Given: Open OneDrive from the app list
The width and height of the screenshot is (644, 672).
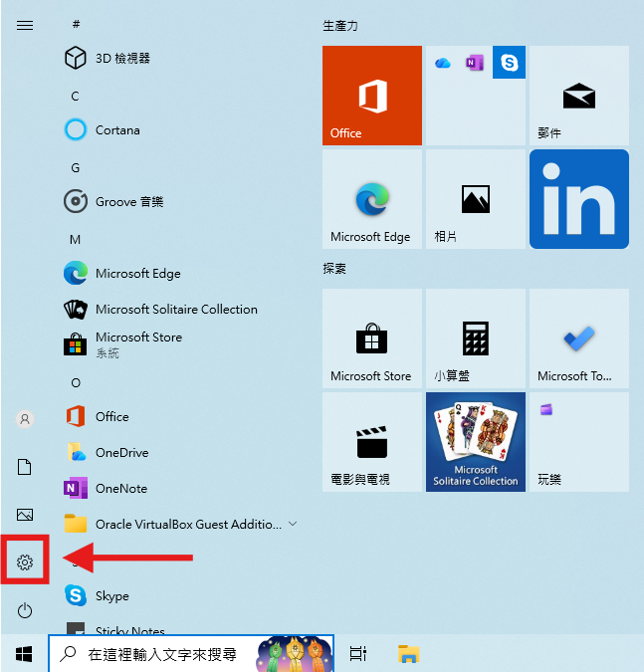Looking at the screenshot, I should click(107, 453).
